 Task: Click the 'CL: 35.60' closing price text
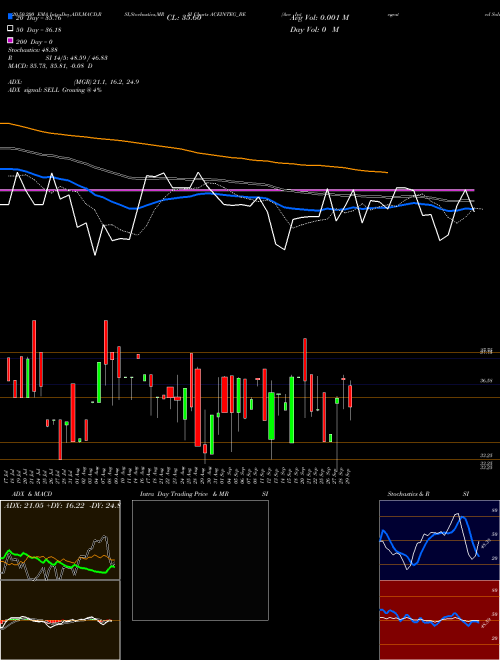pos(184,18)
